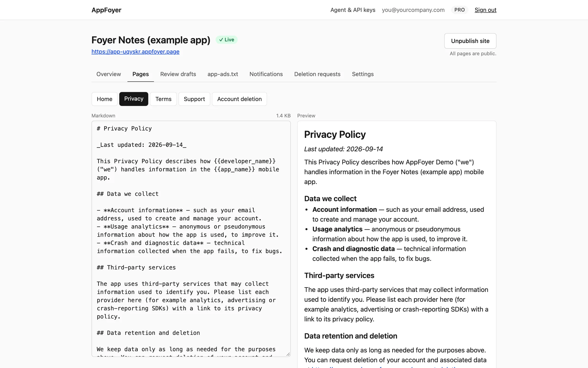The image size is (588, 368).
Task: Open the Notifications tab
Action: [x=266, y=74]
